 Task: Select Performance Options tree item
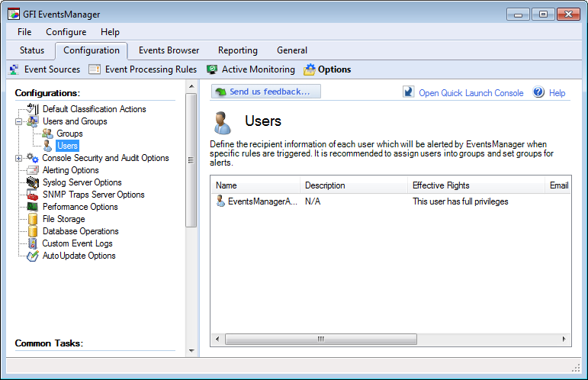80,207
